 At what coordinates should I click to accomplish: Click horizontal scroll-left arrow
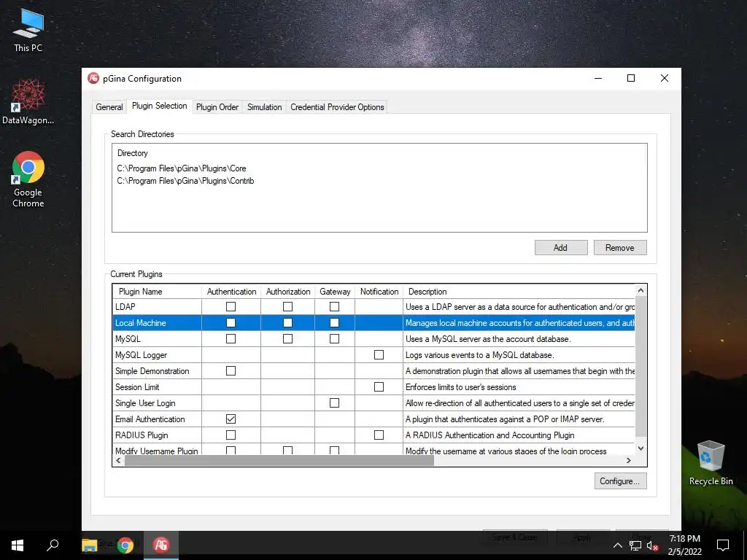click(x=119, y=461)
